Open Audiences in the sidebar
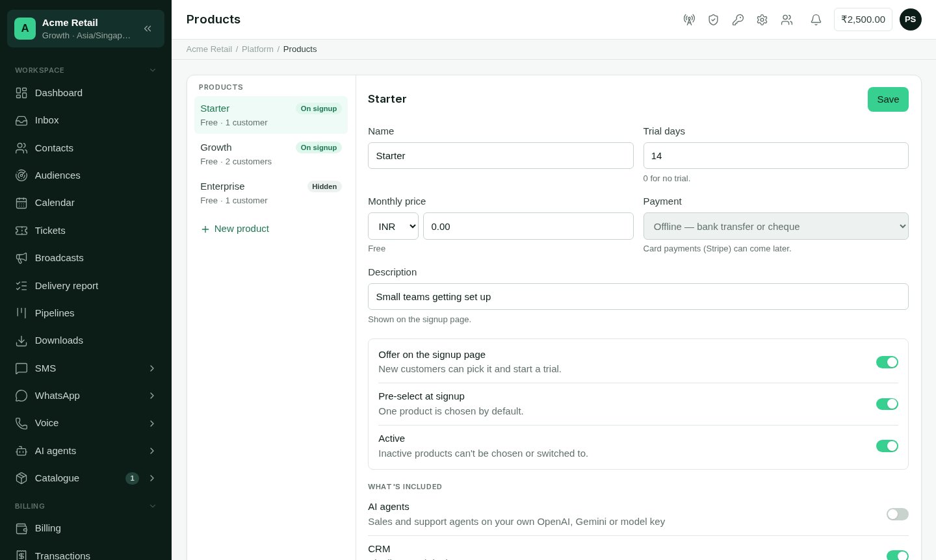 (x=86, y=175)
